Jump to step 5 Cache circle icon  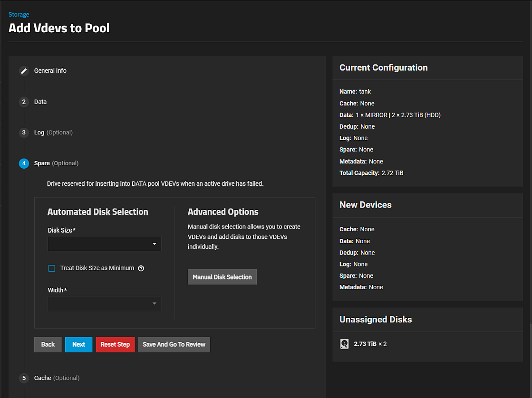click(x=24, y=378)
